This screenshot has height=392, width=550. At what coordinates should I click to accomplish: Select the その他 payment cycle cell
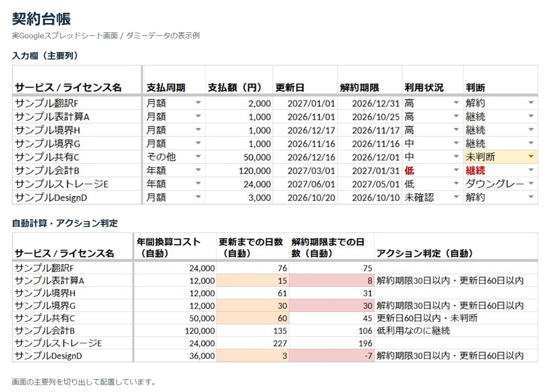[173, 157]
